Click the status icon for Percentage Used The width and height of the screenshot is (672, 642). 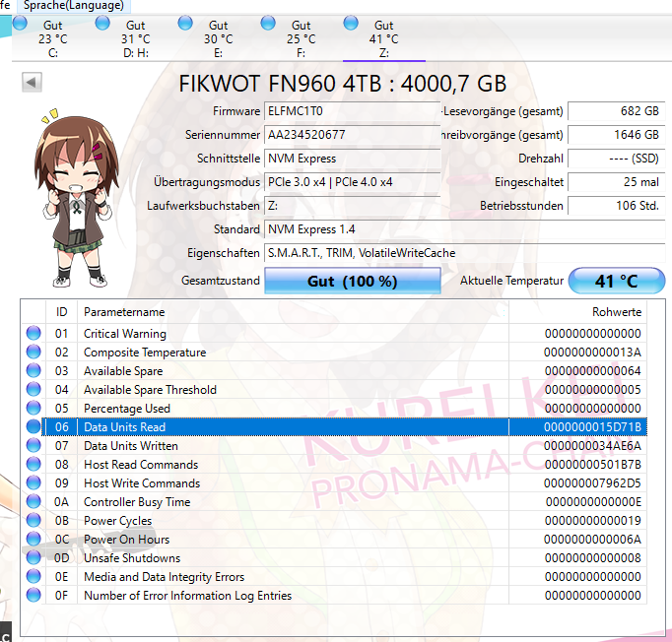34,409
